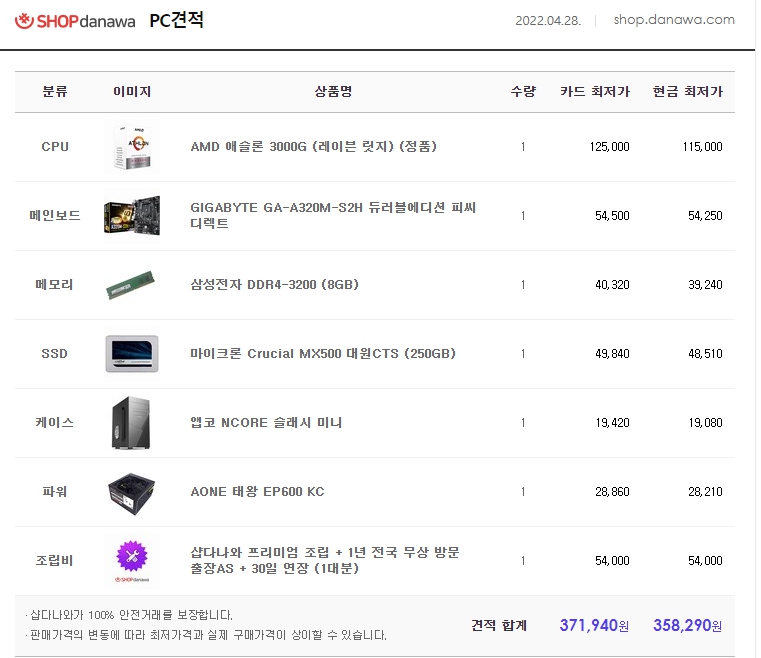Click CPU card price 125,000

610,147
